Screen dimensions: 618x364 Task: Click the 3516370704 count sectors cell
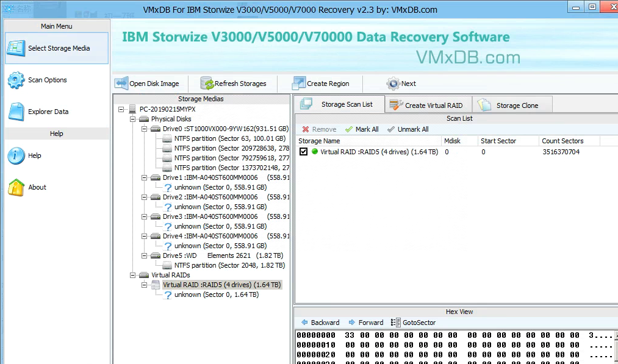pyautogui.click(x=561, y=152)
